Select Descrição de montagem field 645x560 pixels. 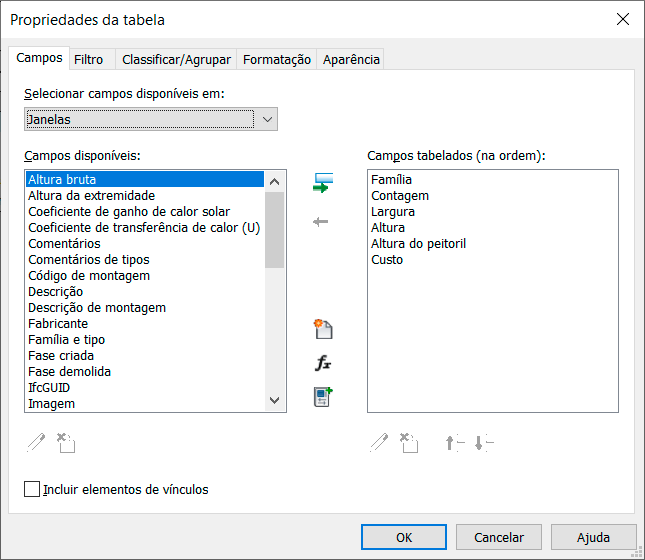[x=145, y=308]
